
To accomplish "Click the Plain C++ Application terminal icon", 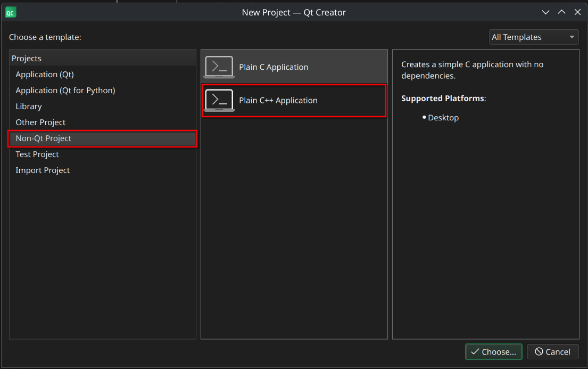I will coord(219,100).
